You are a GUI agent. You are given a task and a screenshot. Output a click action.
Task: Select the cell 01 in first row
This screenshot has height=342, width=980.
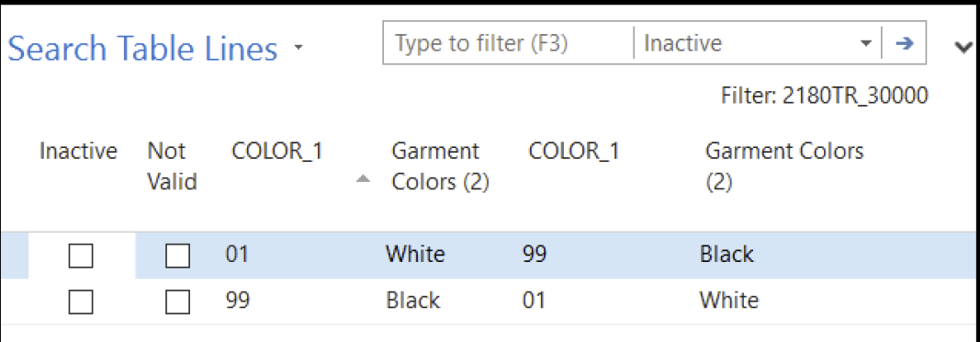point(237,255)
